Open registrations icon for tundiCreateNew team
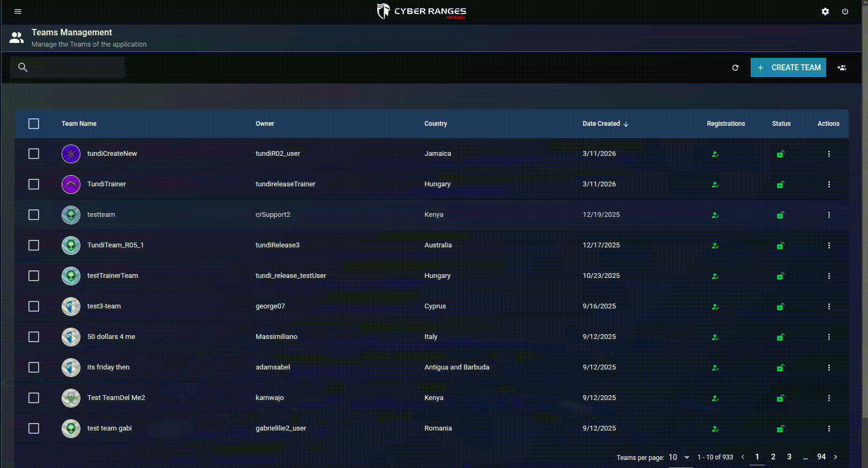 (x=715, y=154)
